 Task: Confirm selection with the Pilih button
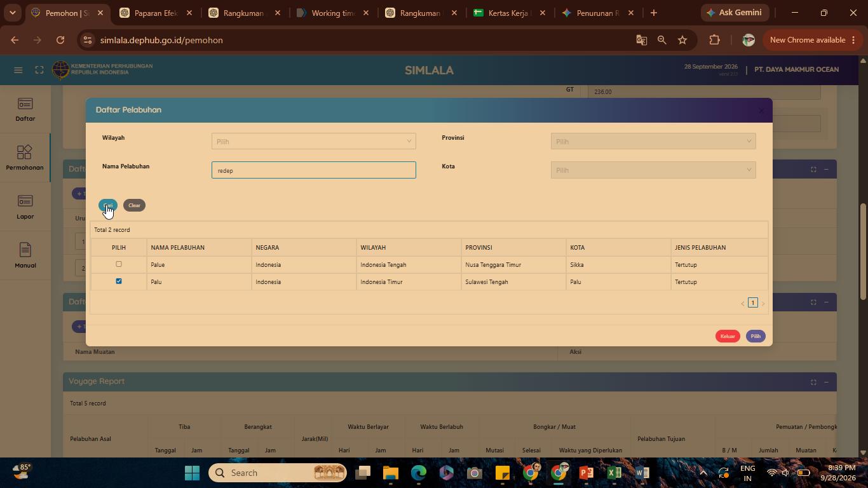756,336
